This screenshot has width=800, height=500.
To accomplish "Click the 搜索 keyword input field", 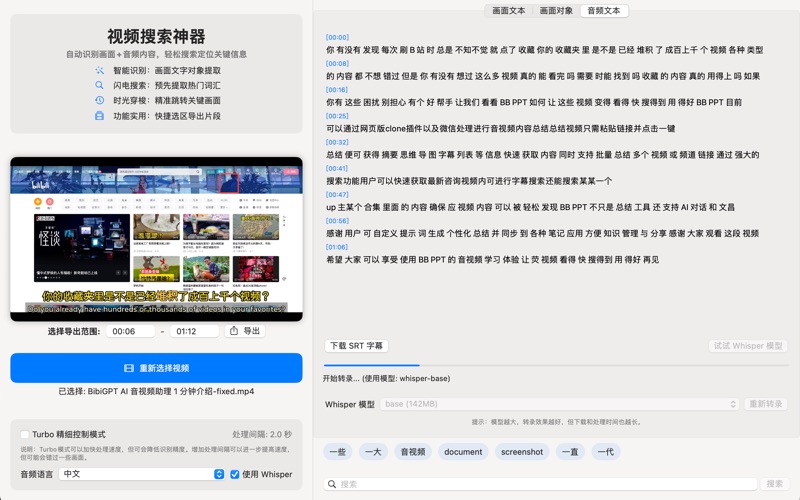I will [541, 484].
